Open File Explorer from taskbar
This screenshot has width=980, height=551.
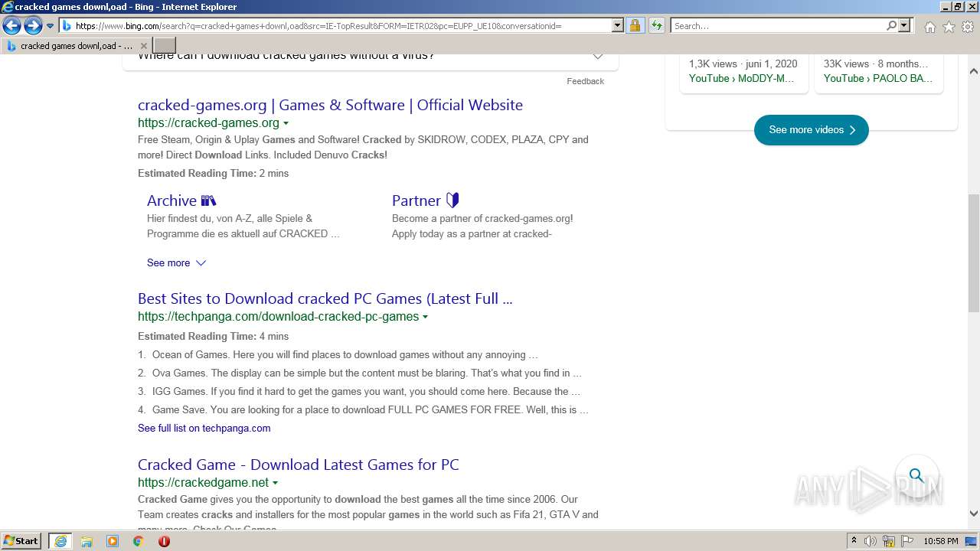coord(87,541)
